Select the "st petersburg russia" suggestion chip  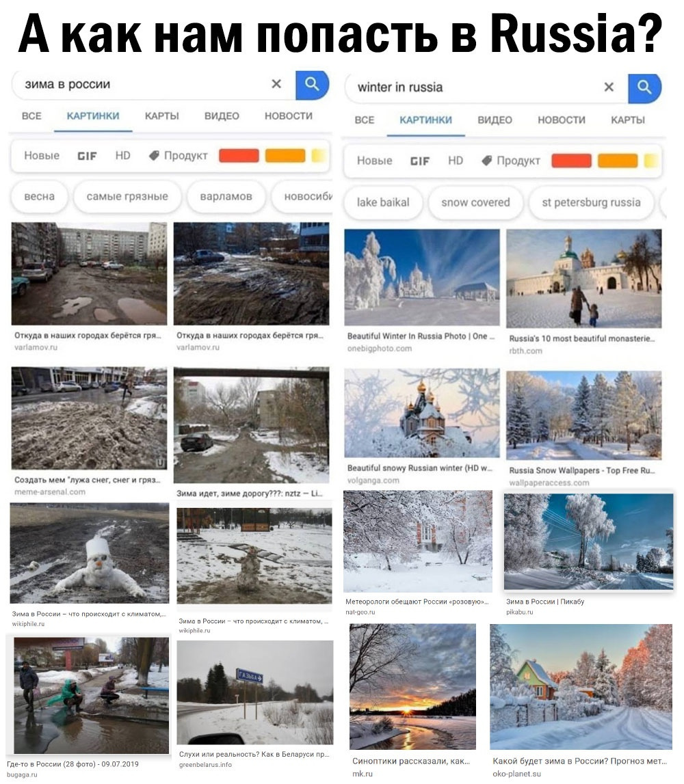(x=592, y=202)
